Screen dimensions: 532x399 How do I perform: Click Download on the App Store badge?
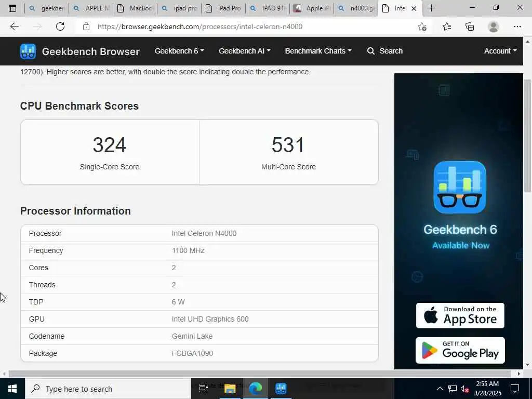(460, 315)
